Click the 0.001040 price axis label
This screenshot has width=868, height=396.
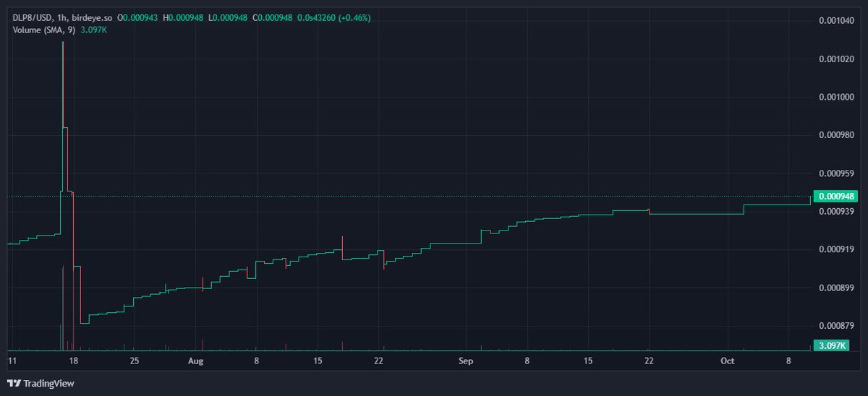click(836, 22)
